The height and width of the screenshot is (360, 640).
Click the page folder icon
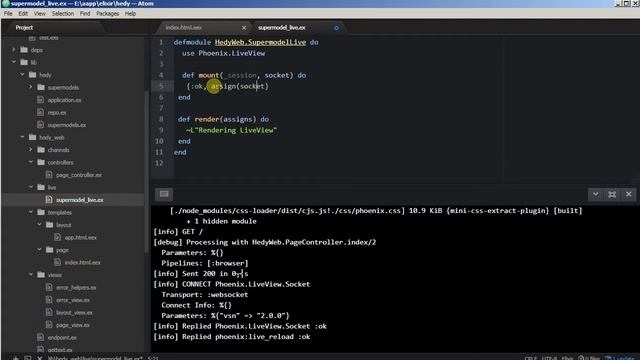coord(49,249)
